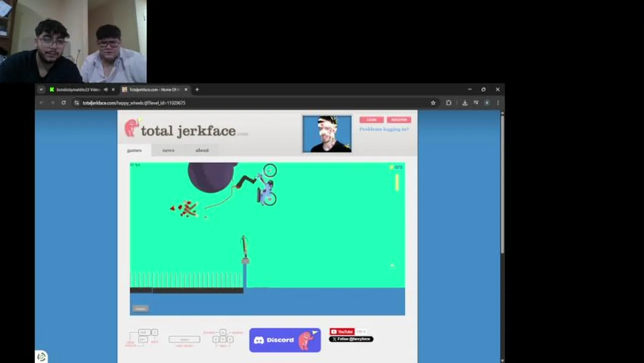Click the profile photo thumbnail in the header
This screenshot has width=644, height=363.
(327, 134)
